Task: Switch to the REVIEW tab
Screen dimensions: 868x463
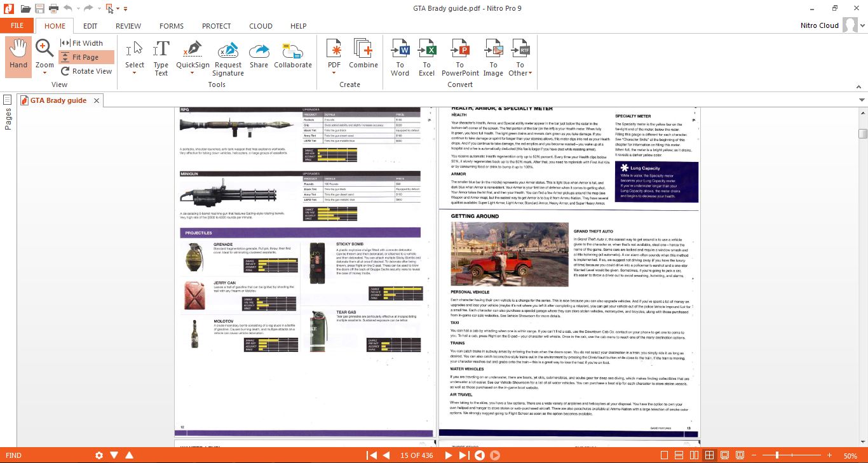Action: (x=128, y=26)
